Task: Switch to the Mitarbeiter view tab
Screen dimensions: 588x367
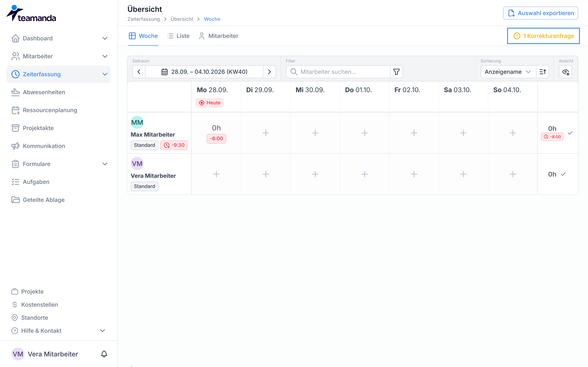Action: (x=218, y=36)
